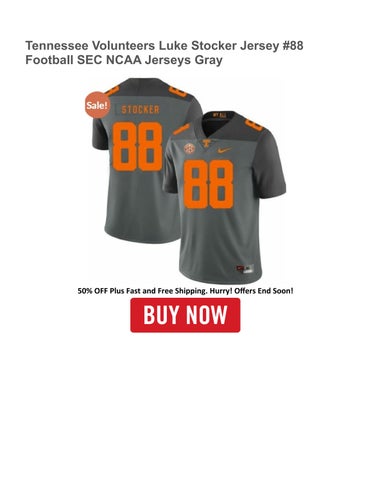371x480 pixels.
Task: Click the round SEC patch on the jersey
Action: point(190,148)
